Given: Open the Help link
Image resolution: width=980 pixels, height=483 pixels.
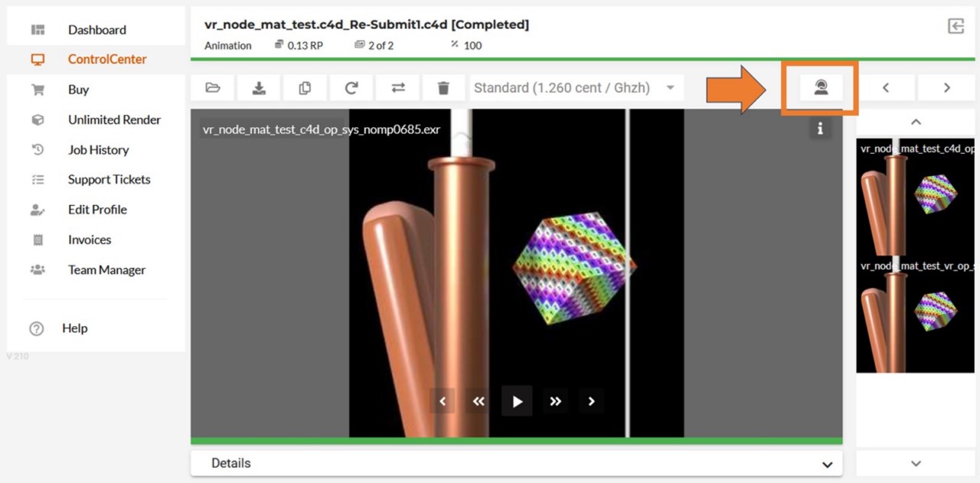Looking at the screenshot, I should [74, 328].
